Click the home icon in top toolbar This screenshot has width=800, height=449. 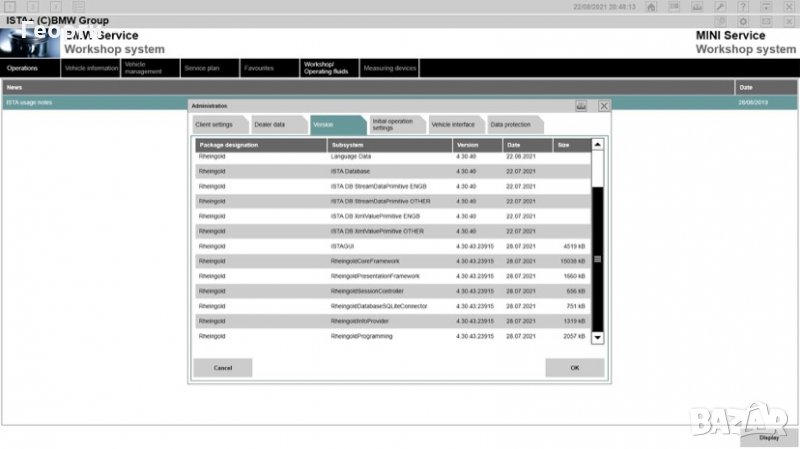651,7
